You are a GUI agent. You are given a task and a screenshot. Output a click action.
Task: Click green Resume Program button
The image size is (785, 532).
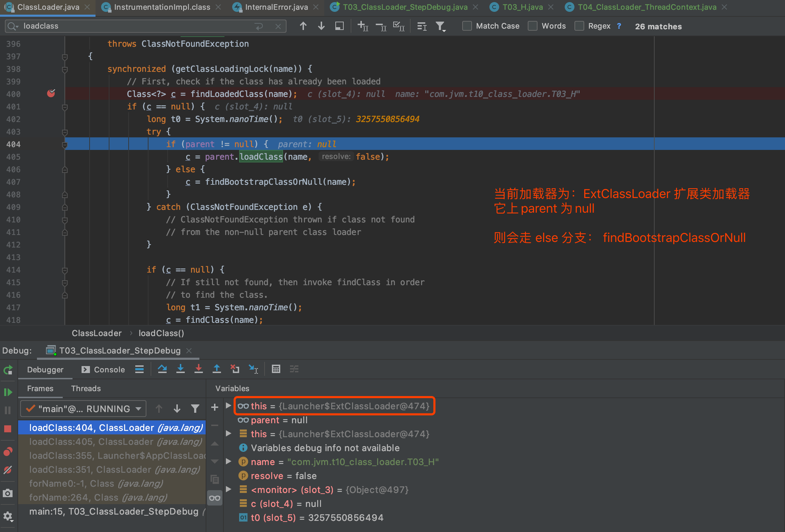(x=8, y=392)
